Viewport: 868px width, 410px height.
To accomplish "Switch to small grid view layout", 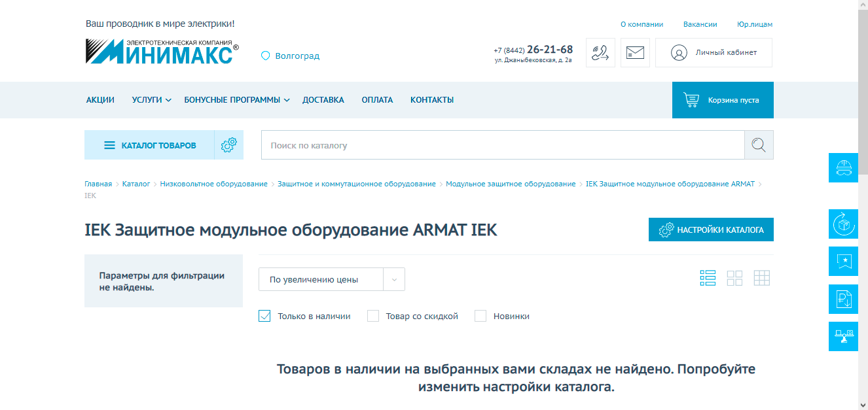I will (762, 278).
